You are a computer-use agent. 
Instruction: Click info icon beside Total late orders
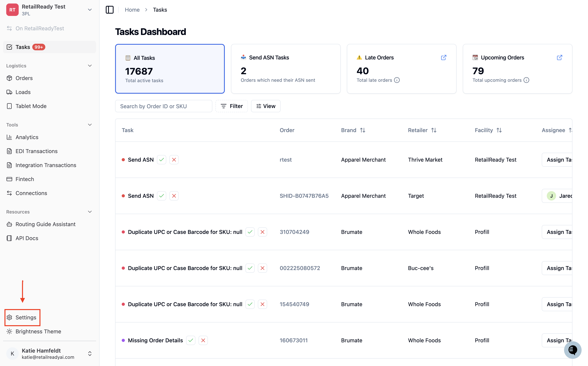(x=397, y=80)
